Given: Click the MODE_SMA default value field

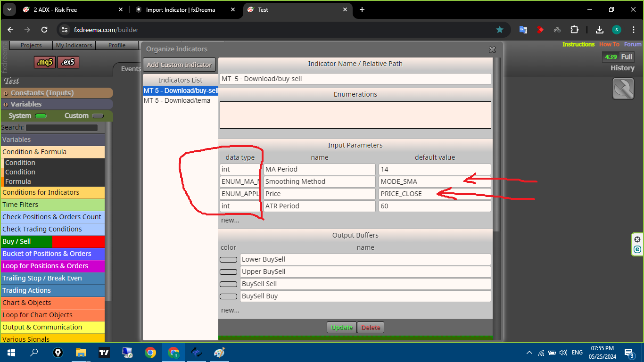Looking at the screenshot, I should click(x=435, y=181).
